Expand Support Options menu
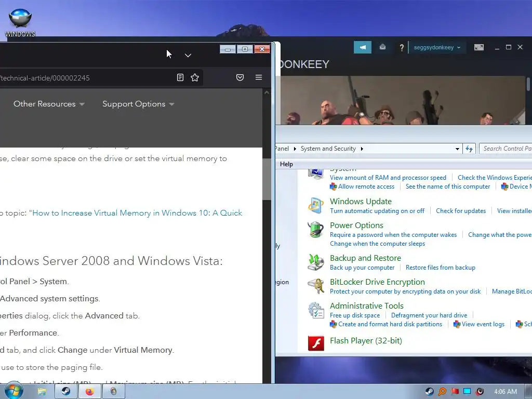532x399 pixels. point(138,104)
